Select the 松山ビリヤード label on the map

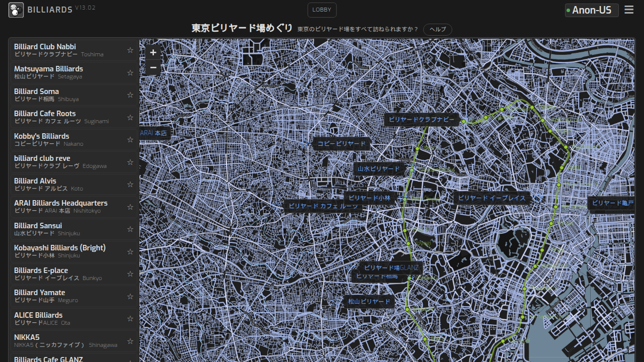[x=369, y=302]
